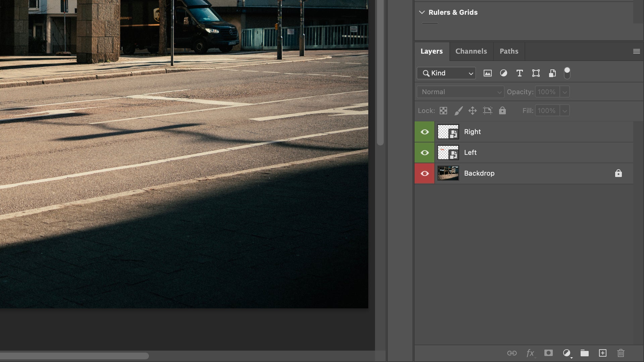The height and width of the screenshot is (362, 644).
Task: Select the Left layer thumbnail
Action: click(448, 153)
